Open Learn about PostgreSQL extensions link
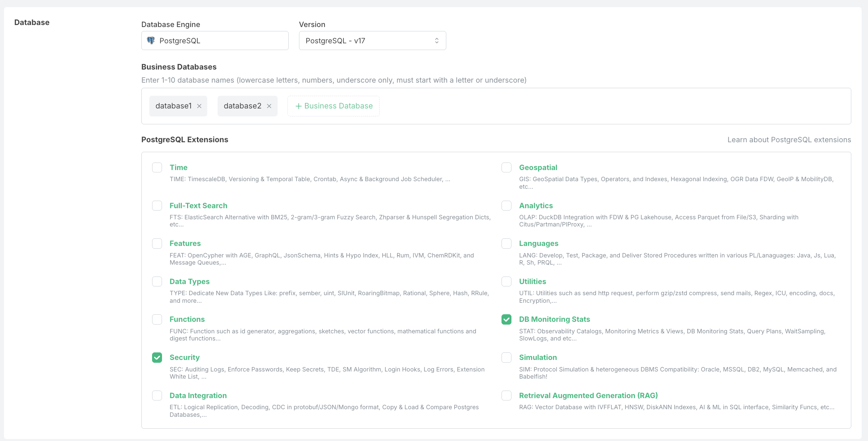Image resolution: width=868 pixels, height=441 pixels. click(x=789, y=140)
